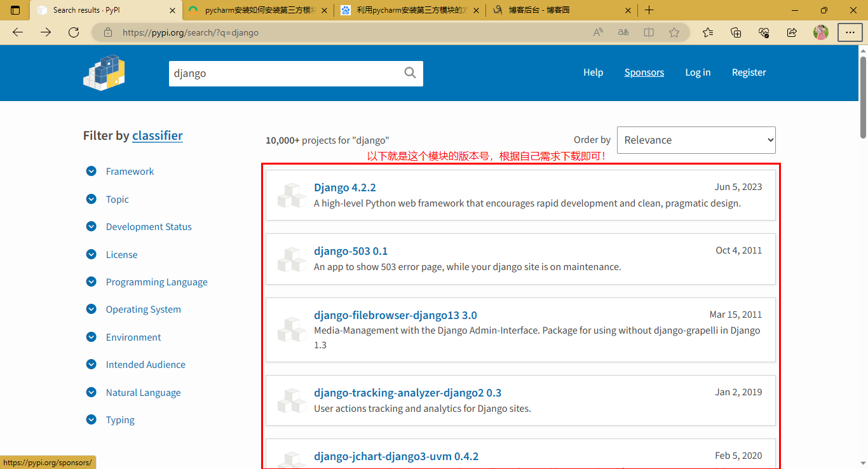This screenshot has width=868, height=469.
Task: Click the Register link
Action: (x=749, y=72)
